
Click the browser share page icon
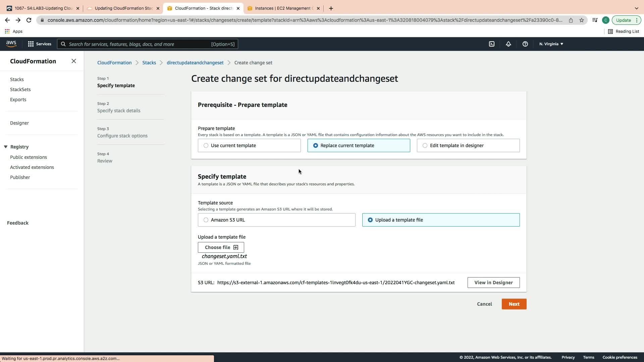pos(571,20)
